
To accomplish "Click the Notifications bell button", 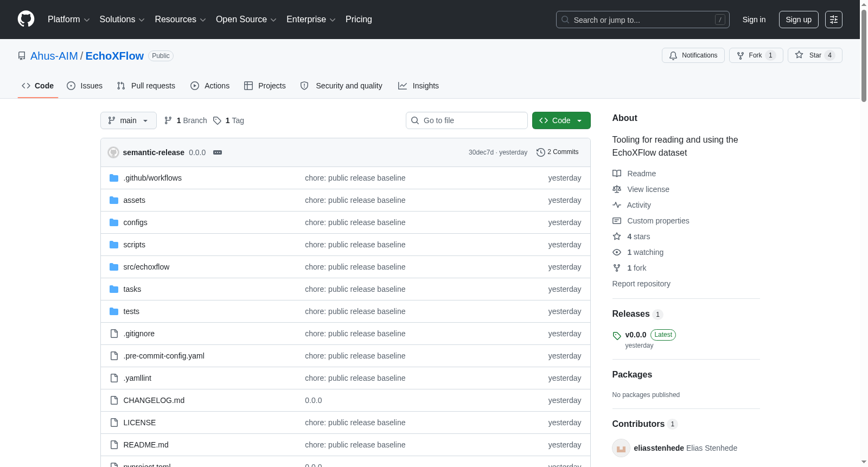I will tap(693, 55).
